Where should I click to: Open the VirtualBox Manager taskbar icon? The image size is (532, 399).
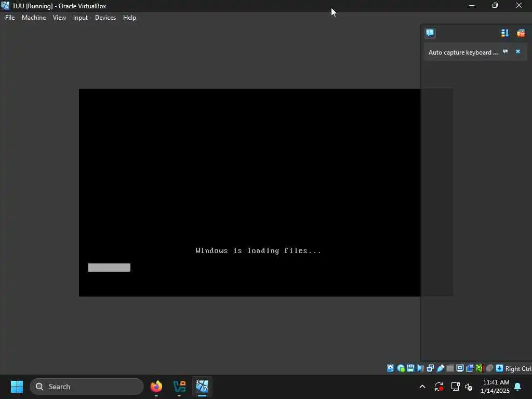tap(179, 387)
